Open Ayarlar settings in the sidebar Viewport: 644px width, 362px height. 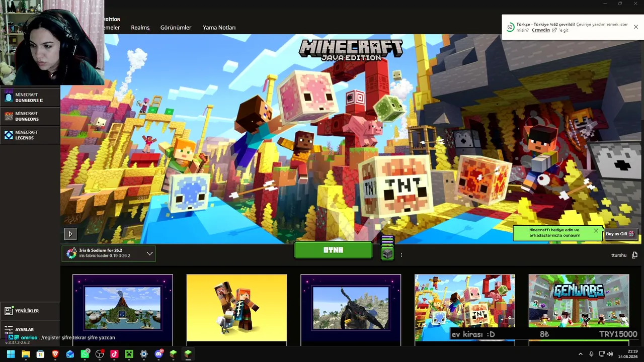coord(30,329)
